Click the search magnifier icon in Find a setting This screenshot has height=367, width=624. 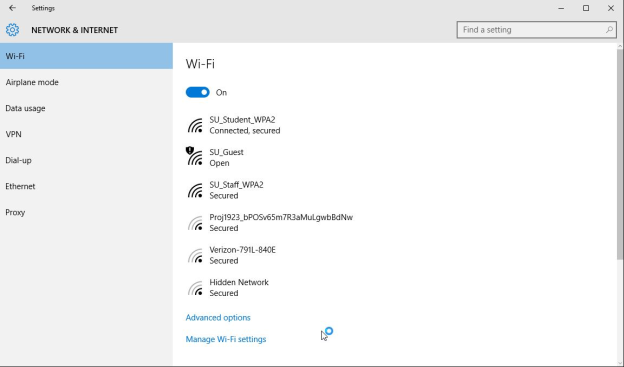pyautogui.click(x=609, y=30)
